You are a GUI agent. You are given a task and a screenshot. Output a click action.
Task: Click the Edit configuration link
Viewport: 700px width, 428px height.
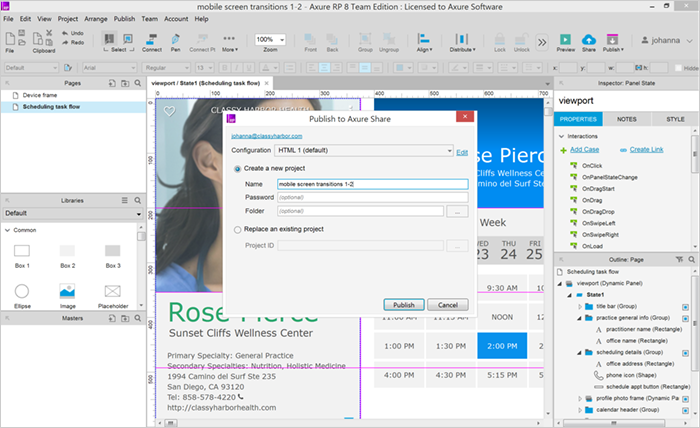tap(462, 153)
